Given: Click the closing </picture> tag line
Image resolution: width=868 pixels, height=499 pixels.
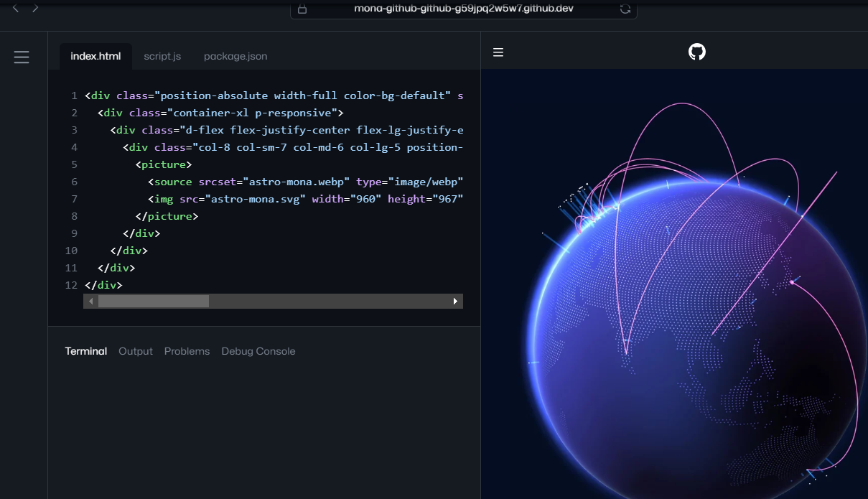Looking at the screenshot, I should pos(167,216).
